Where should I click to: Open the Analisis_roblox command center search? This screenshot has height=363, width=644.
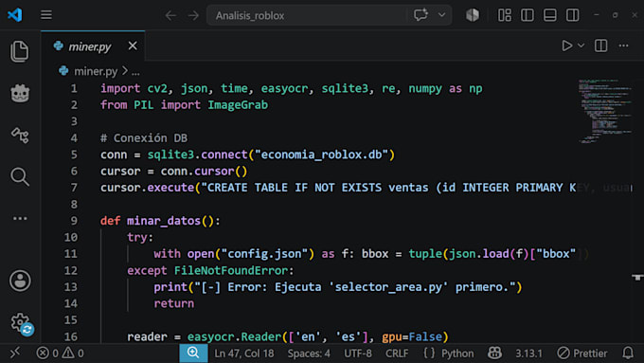[306, 15]
